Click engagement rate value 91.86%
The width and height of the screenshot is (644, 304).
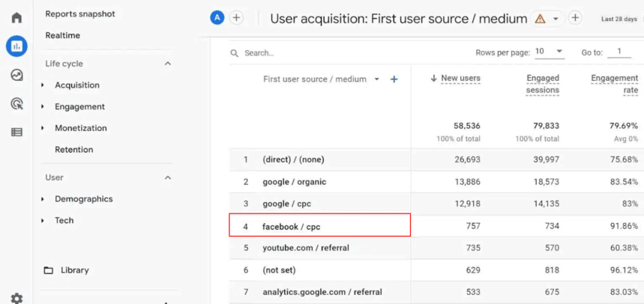[x=624, y=225]
